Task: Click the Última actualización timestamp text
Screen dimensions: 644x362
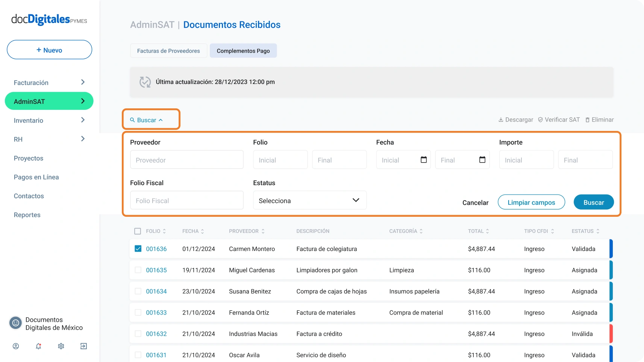Action: pyautogui.click(x=215, y=82)
